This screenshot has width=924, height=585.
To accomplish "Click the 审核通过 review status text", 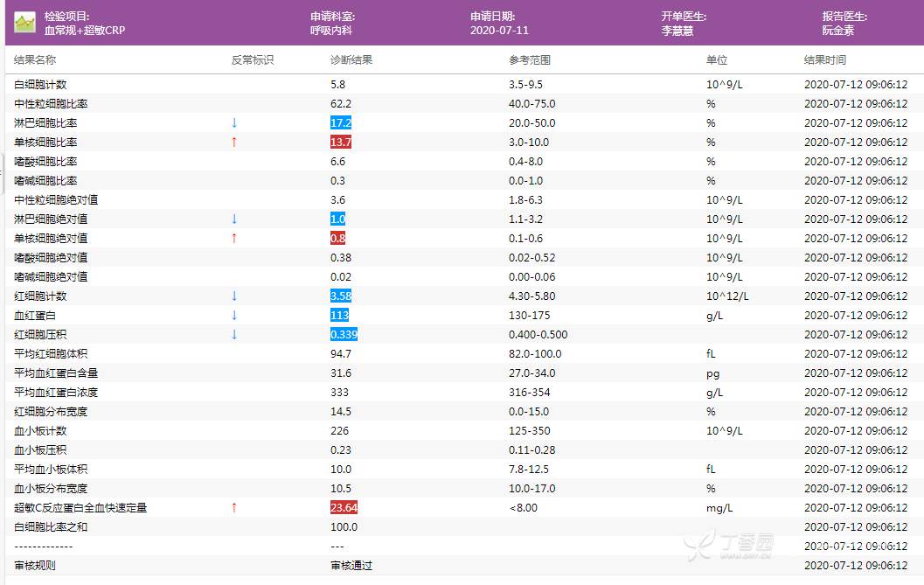I will [351, 566].
